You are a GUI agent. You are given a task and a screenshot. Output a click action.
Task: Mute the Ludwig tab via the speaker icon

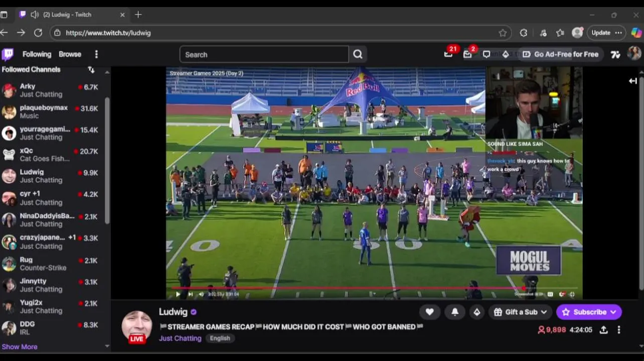pos(35,15)
